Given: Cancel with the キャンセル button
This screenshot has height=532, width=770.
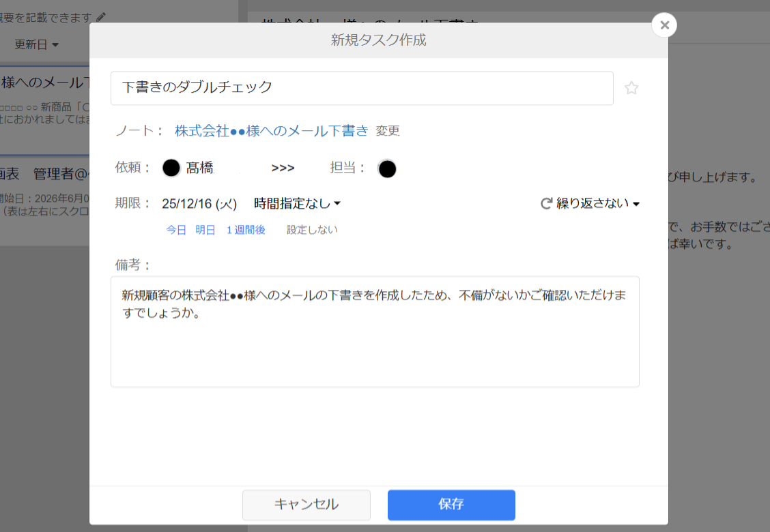Looking at the screenshot, I should pyautogui.click(x=306, y=505).
